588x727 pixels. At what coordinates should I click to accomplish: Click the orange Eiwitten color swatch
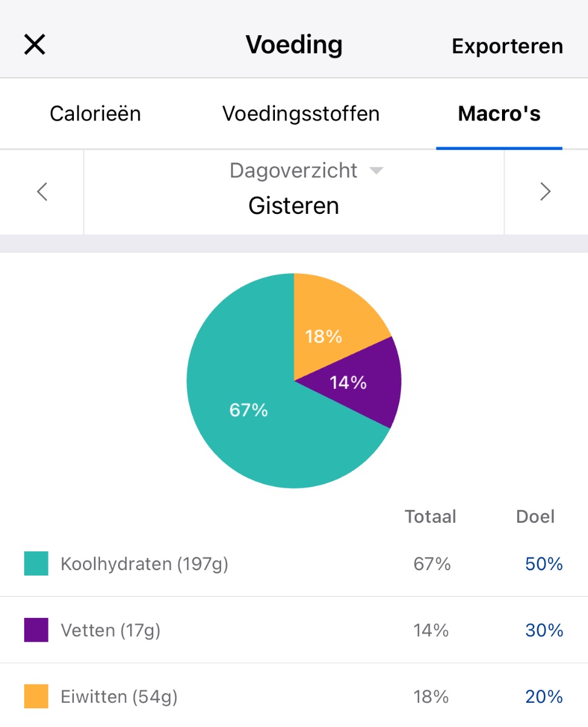point(36,697)
